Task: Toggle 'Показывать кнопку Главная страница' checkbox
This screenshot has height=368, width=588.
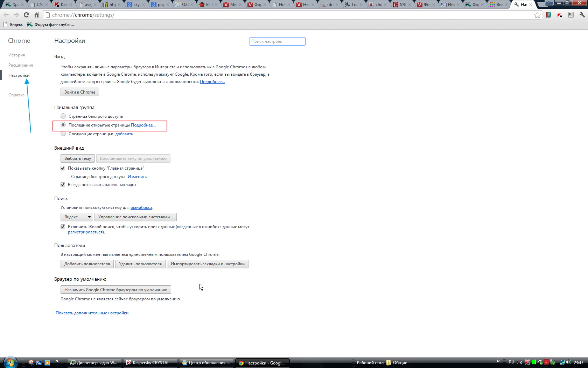Action: pos(63,168)
